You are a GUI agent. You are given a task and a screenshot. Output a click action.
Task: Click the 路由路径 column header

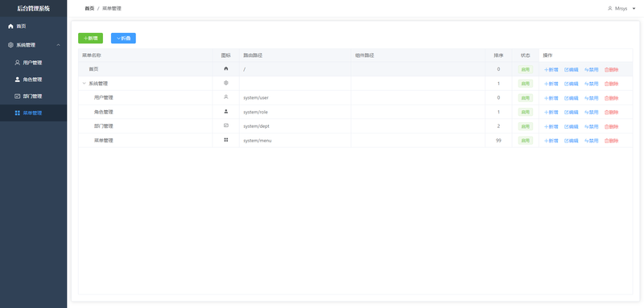(295, 55)
